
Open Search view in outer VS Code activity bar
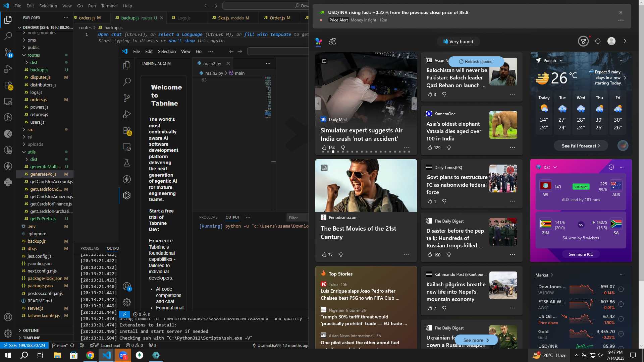(8, 36)
